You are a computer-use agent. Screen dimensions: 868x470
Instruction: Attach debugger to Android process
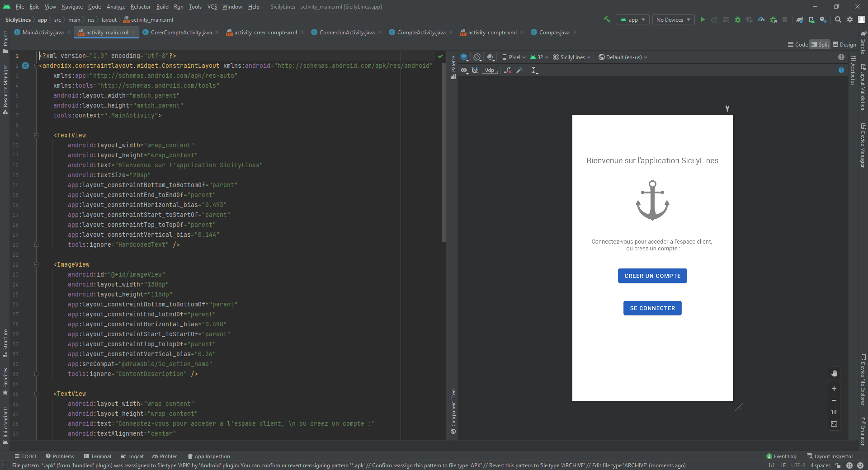pos(774,19)
